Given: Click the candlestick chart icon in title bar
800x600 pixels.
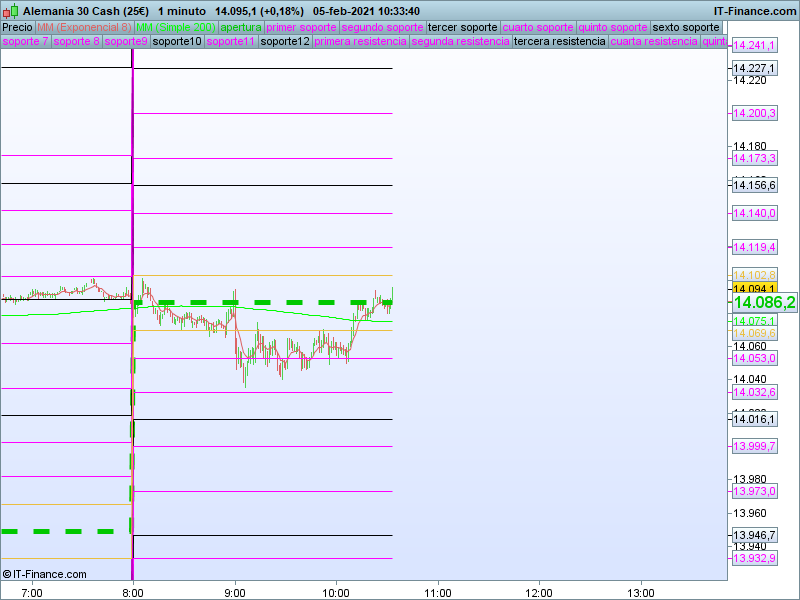Looking at the screenshot, I should (x=10, y=10).
